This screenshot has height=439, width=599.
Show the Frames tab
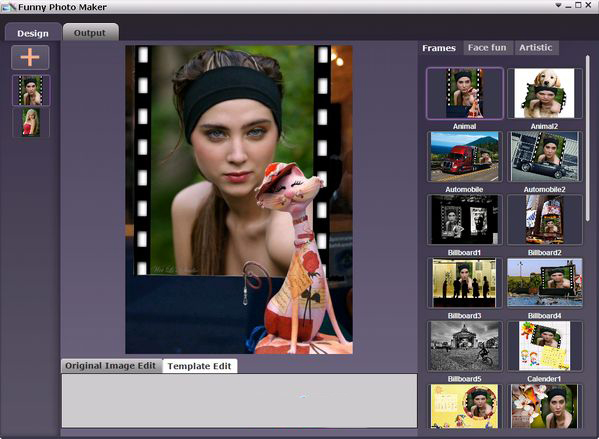pos(439,48)
